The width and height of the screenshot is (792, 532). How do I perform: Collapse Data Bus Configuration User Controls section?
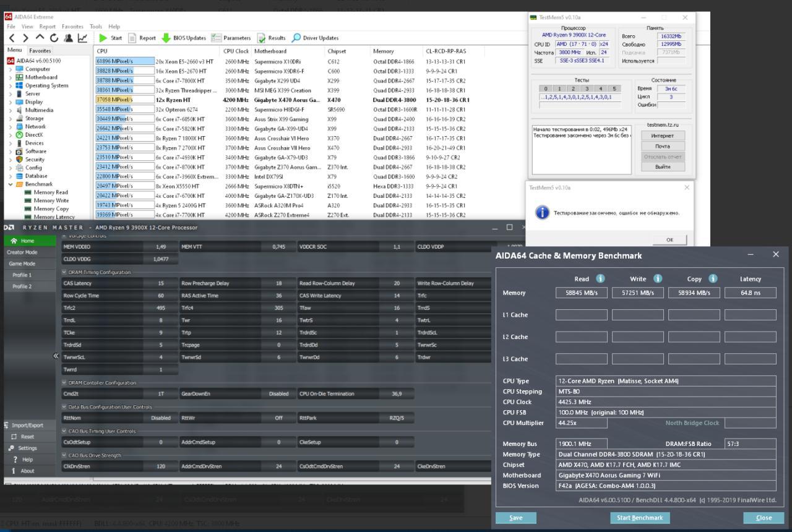[65, 407]
